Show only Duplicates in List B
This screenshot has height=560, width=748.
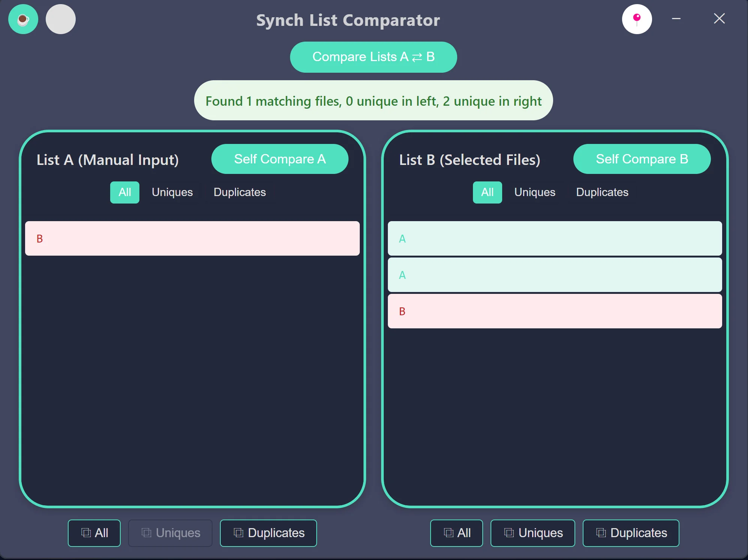(x=602, y=192)
